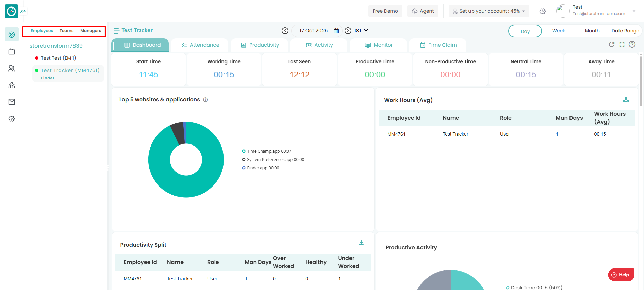
Task: Switch to the Attendance tab
Action: click(200, 45)
